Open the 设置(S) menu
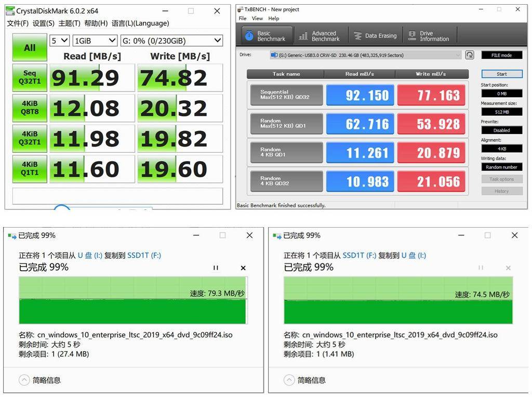This screenshot has width=532, height=397. [44, 23]
